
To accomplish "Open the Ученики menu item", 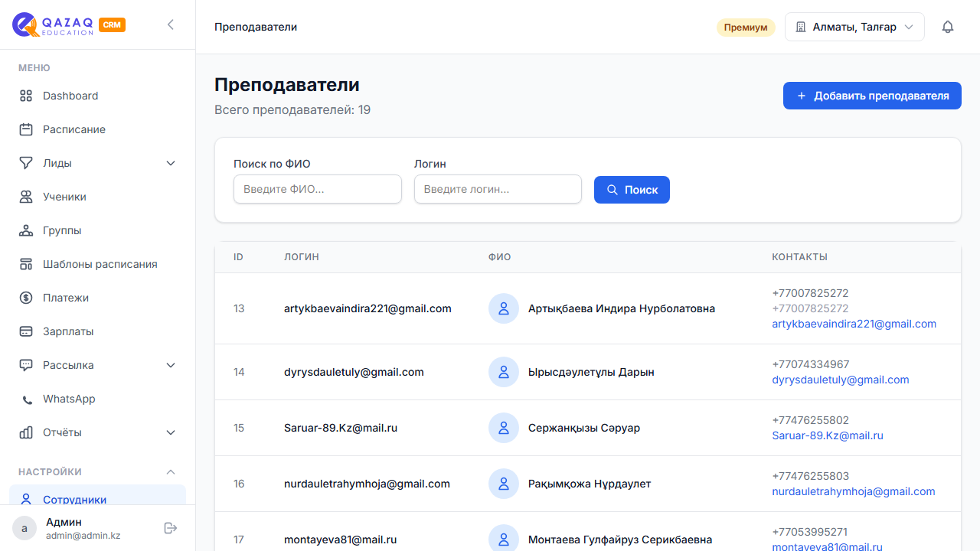I will click(97, 197).
